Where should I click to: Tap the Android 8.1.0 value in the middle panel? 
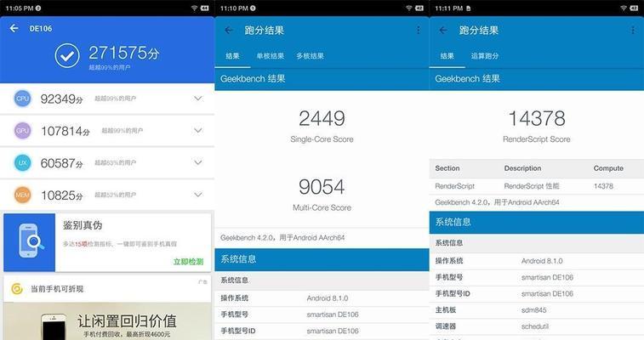pos(328,298)
